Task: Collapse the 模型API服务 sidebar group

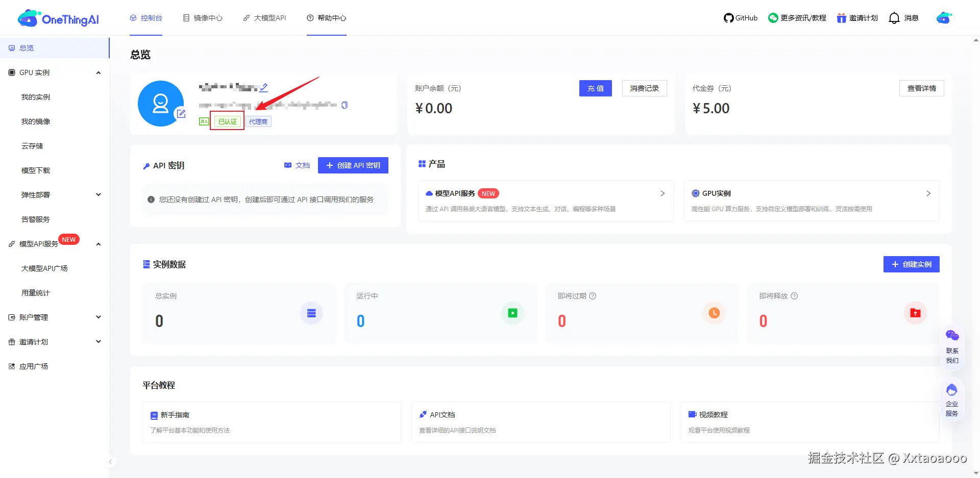Action: (x=99, y=244)
